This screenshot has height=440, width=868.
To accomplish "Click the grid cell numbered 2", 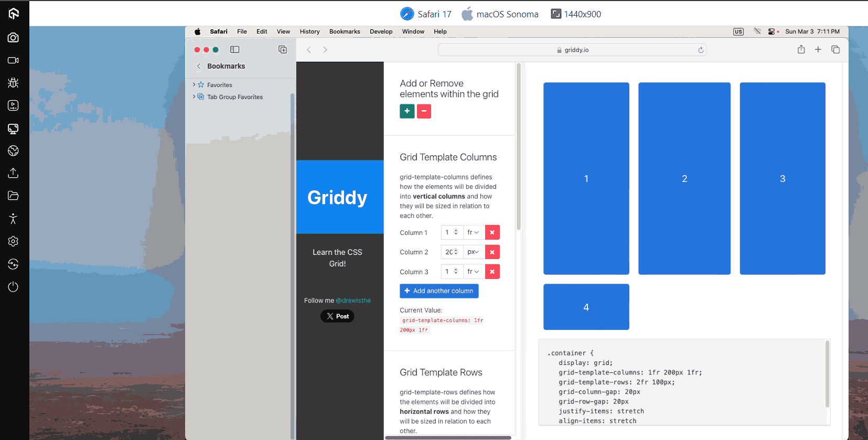I will [684, 178].
